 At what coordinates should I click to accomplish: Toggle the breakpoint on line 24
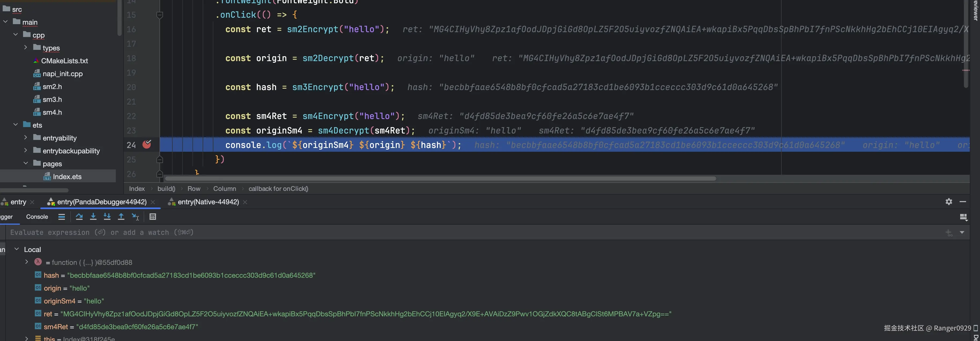pos(147,144)
